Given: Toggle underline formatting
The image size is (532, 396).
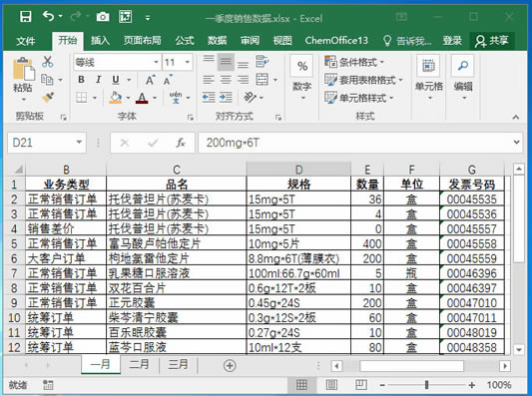Looking at the screenshot, I should tap(116, 80).
